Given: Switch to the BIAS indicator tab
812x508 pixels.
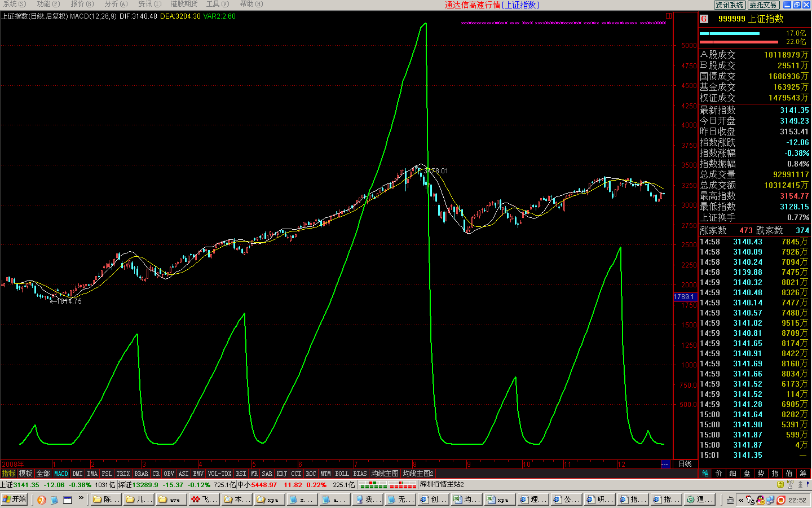Looking at the screenshot, I should tap(360, 474).
